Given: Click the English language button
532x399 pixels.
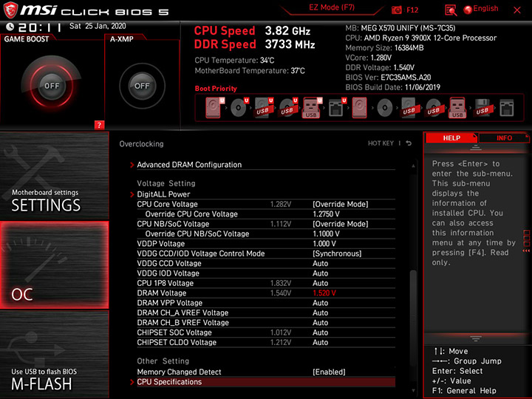Looking at the screenshot, I should (485, 9).
